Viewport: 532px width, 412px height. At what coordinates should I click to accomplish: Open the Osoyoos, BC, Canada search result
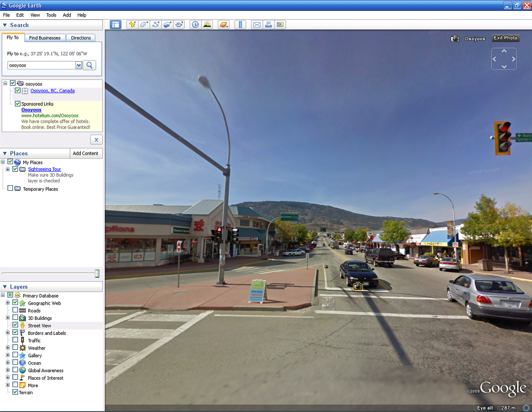52,90
